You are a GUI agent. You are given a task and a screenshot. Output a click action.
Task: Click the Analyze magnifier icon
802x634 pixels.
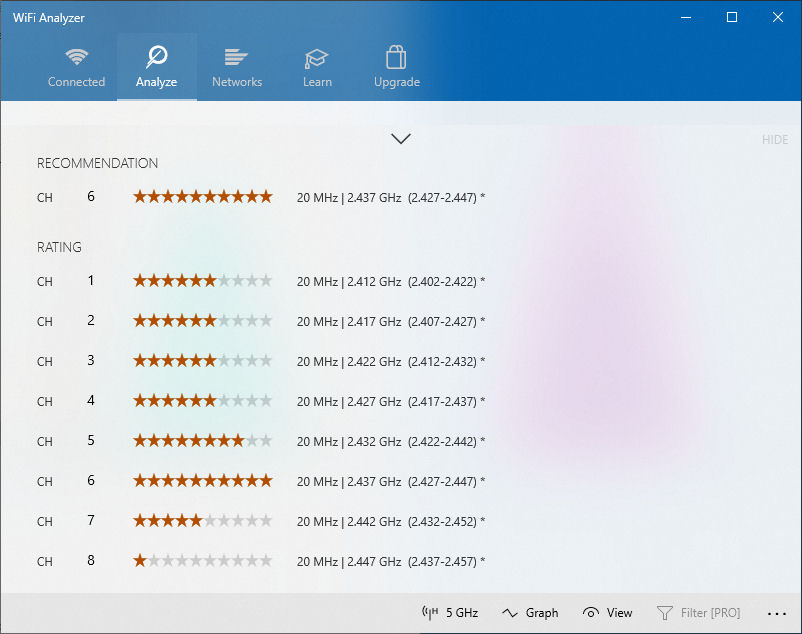(156, 57)
